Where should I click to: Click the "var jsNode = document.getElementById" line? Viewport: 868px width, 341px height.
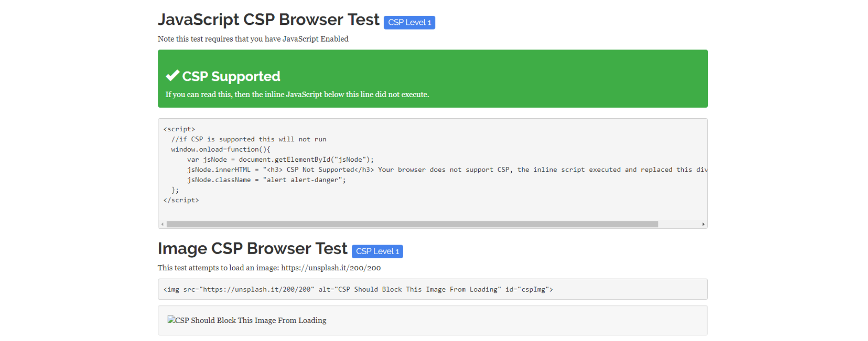[x=280, y=159]
